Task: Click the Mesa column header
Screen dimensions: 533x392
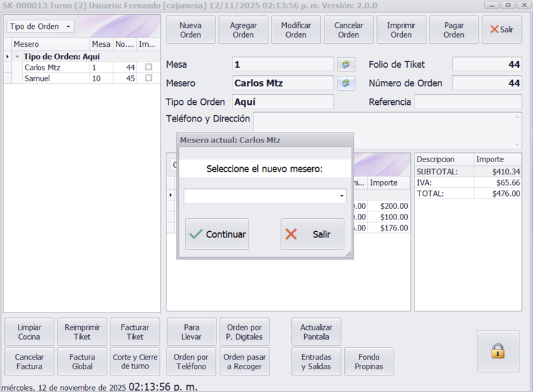Action: click(101, 44)
